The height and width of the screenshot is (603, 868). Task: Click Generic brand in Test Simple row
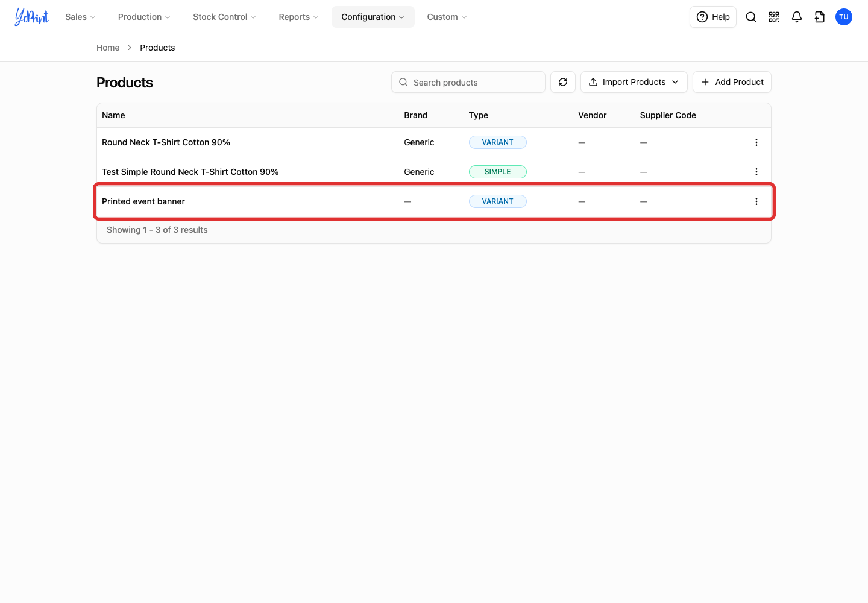coord(419,172)
